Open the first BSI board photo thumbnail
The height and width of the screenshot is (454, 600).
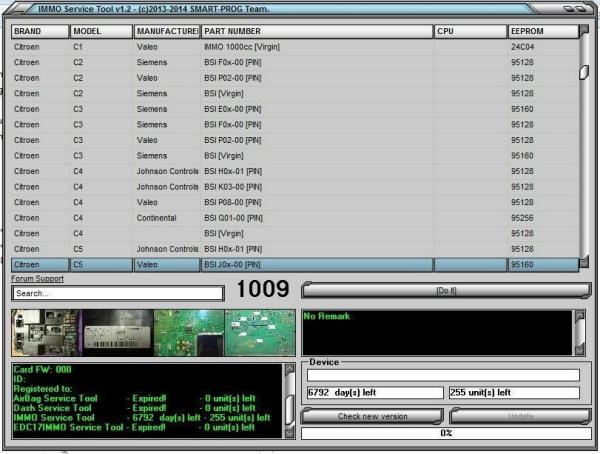[47, 333]
